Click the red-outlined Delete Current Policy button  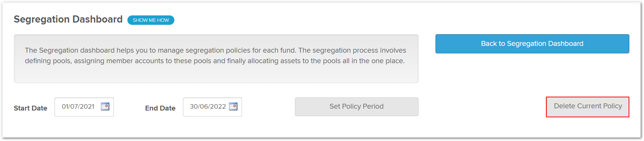coord(588,106)
